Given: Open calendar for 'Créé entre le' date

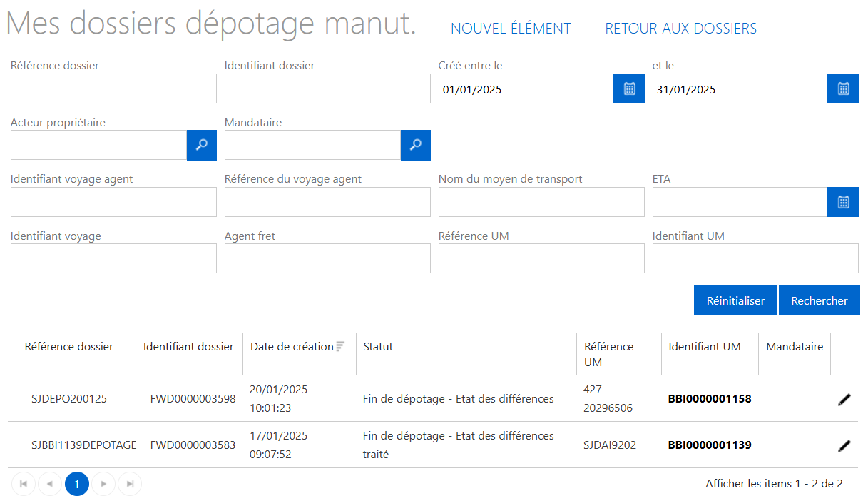Looking at the screenshot, I should [629, 88].
